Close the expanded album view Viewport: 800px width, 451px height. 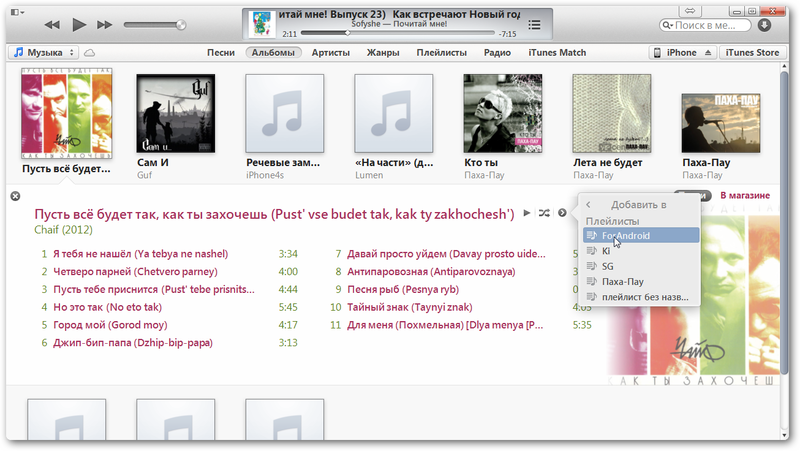(x=15, y=196)
